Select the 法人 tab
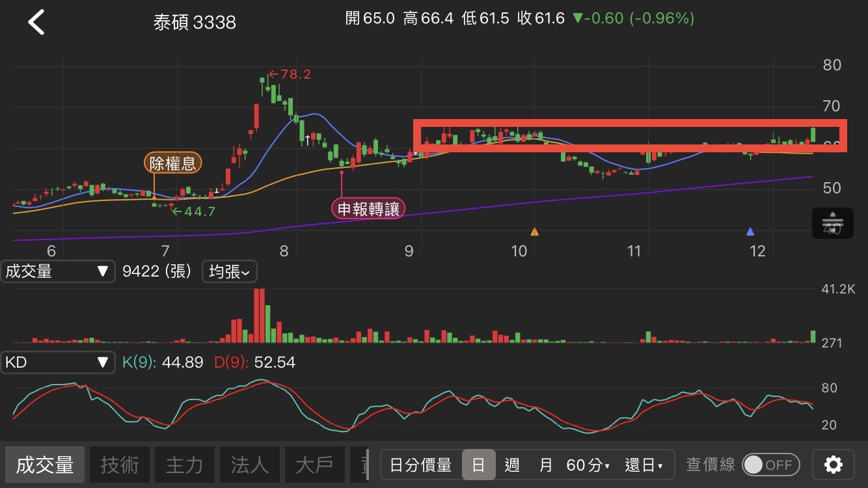 250,465
